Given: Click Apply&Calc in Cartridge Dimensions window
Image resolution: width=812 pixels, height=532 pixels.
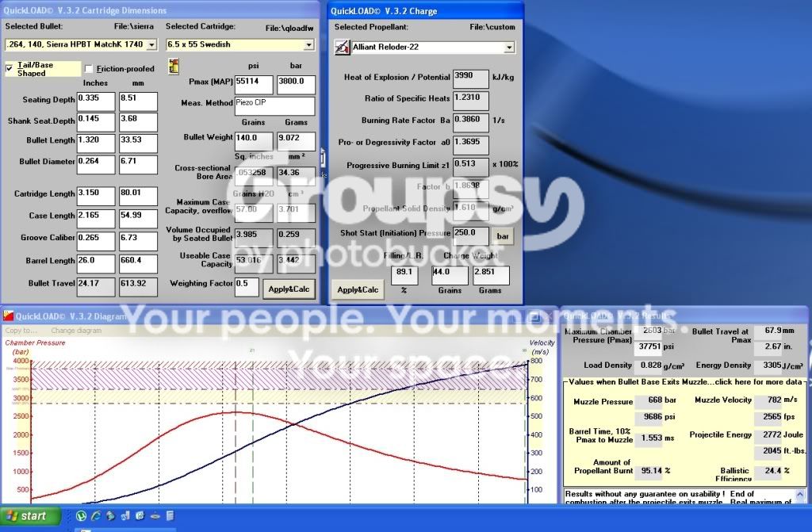Looking at the screenshot, I should pos(289,289).
